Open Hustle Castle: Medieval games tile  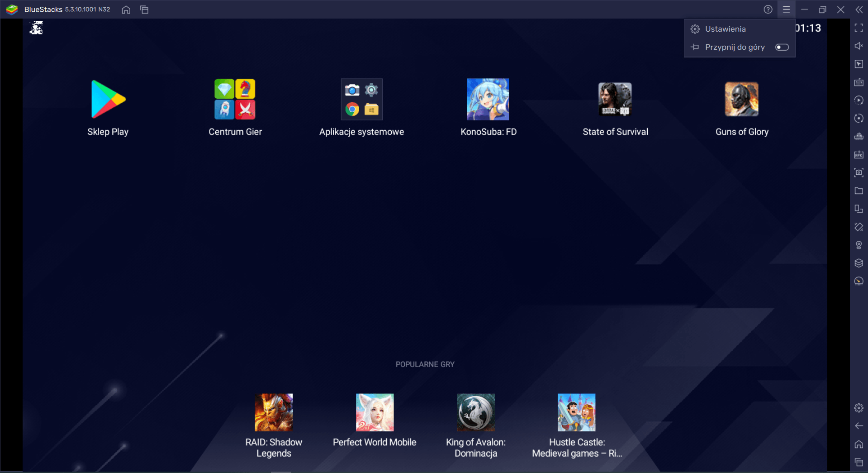pyautogui.click(x=577, y=412)
